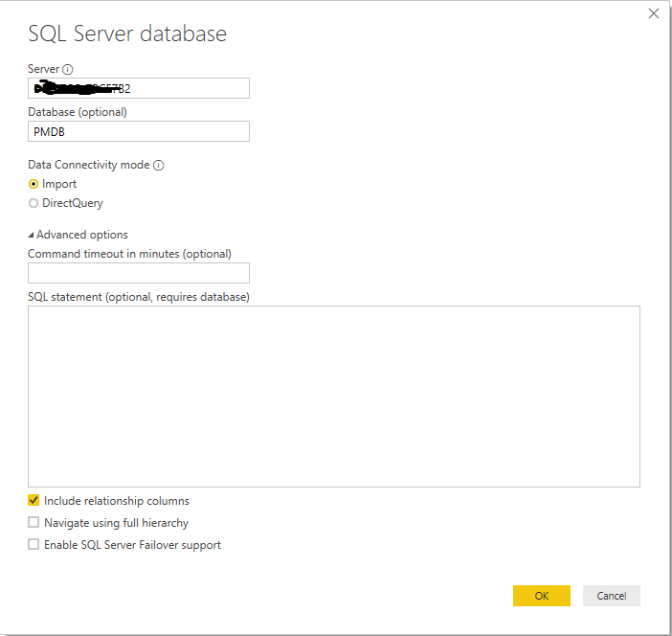Cancel the database connection dialog
The width and height of the screenshot is (672, 636).
point(611,596)
